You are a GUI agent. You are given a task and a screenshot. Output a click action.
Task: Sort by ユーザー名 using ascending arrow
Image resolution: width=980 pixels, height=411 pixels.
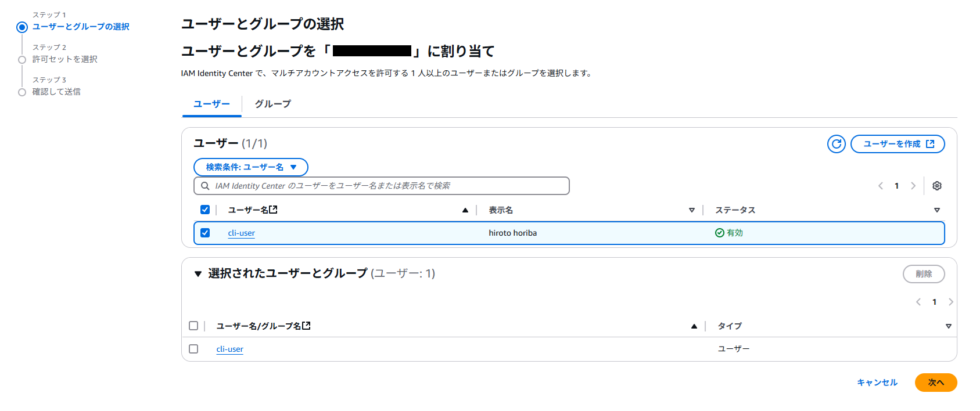465,210
